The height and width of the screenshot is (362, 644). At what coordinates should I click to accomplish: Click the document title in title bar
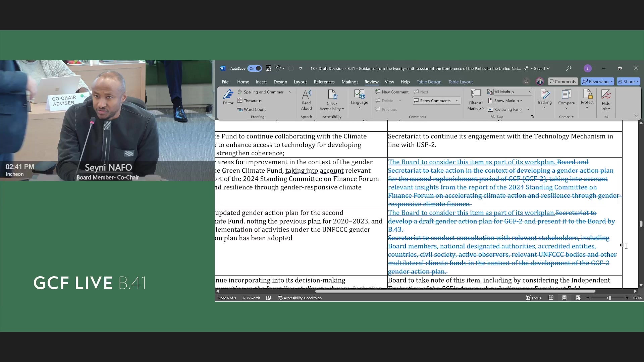[415, 68]
